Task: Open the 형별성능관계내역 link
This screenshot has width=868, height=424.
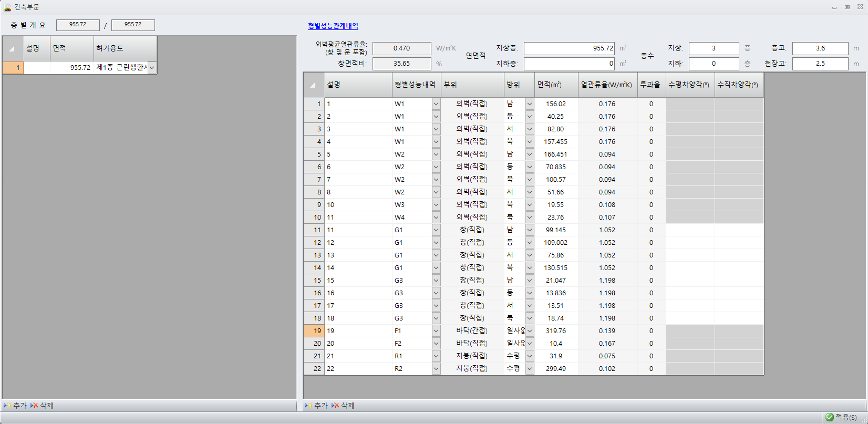Action: tap(333, 26)
